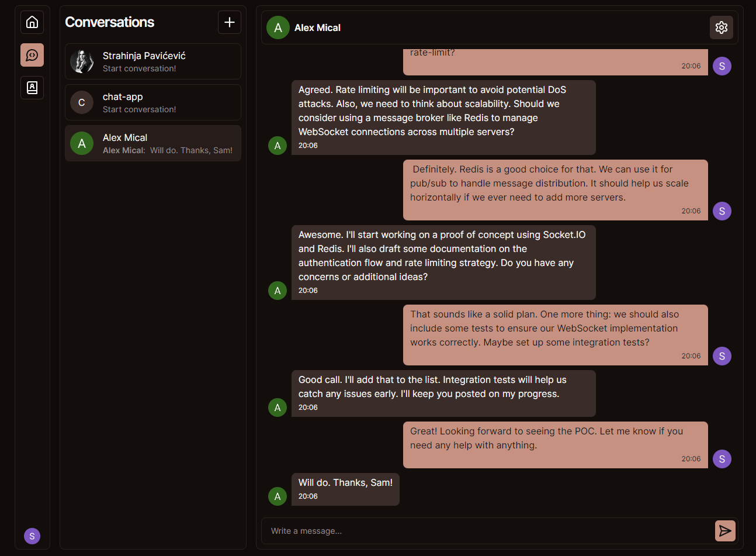Select the Alex Mical conversation in list
The image size is (756, 556).
coord(153,143)
